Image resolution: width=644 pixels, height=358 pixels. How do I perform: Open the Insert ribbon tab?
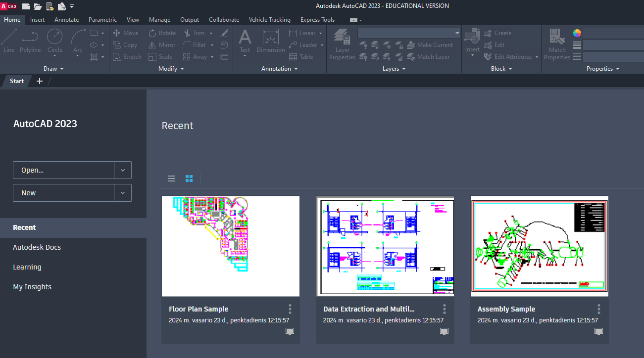(x=37, y=20)
